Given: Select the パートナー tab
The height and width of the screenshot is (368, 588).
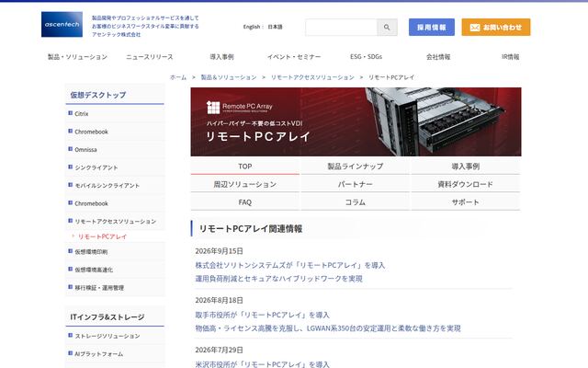Looking at the screenshot, I should (356, 184).
